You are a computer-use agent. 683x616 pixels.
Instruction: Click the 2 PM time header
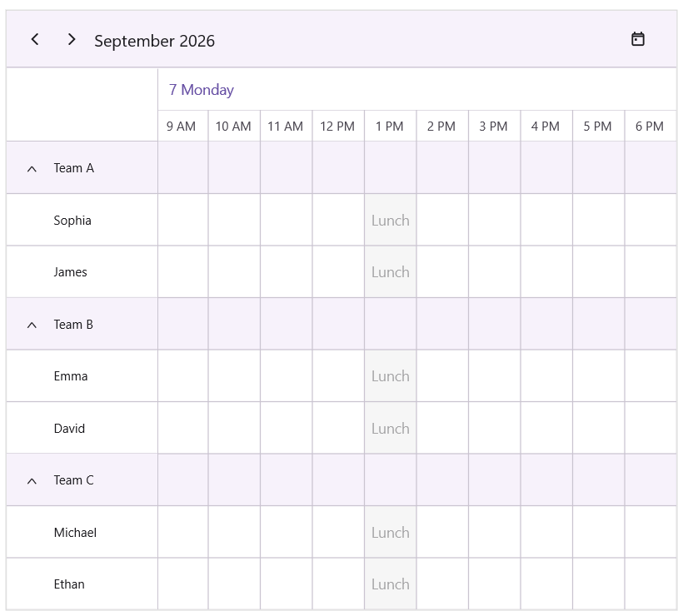(x=442, y=126)
